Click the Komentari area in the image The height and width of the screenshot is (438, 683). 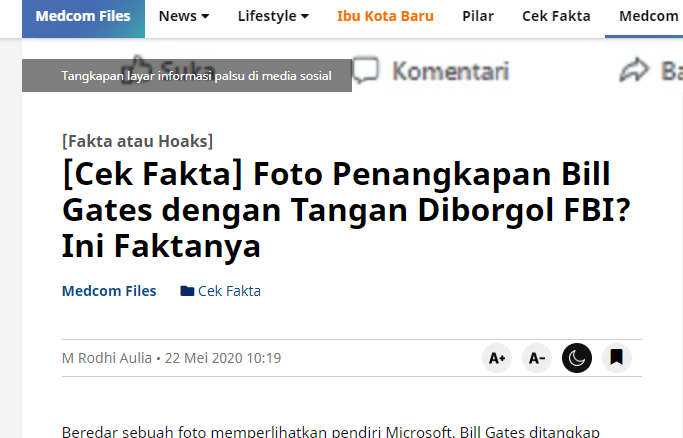431,71
